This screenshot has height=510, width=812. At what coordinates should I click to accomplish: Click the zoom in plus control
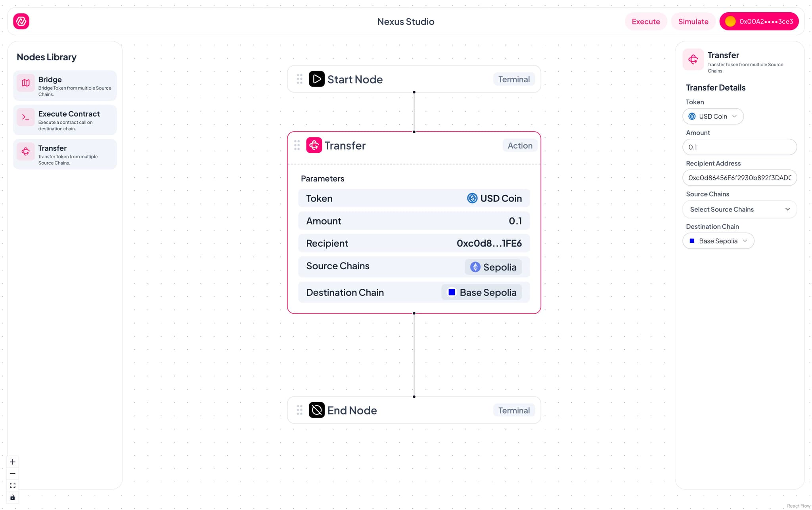[x=13, y=462]
